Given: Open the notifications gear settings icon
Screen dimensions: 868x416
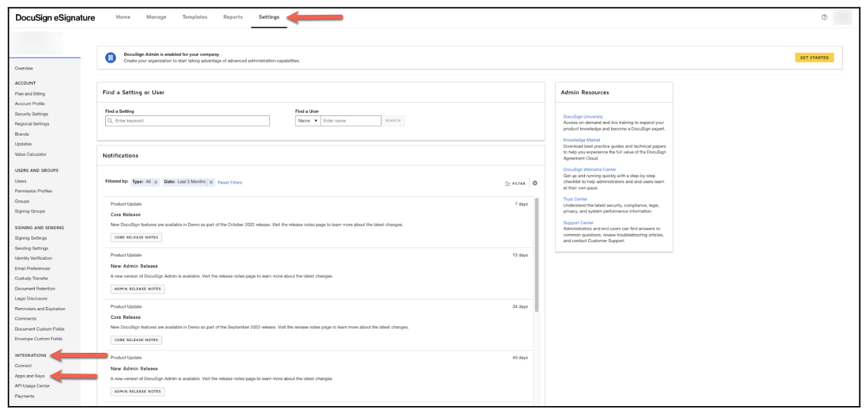Looking at the screenshot, I should click(535, 183).
